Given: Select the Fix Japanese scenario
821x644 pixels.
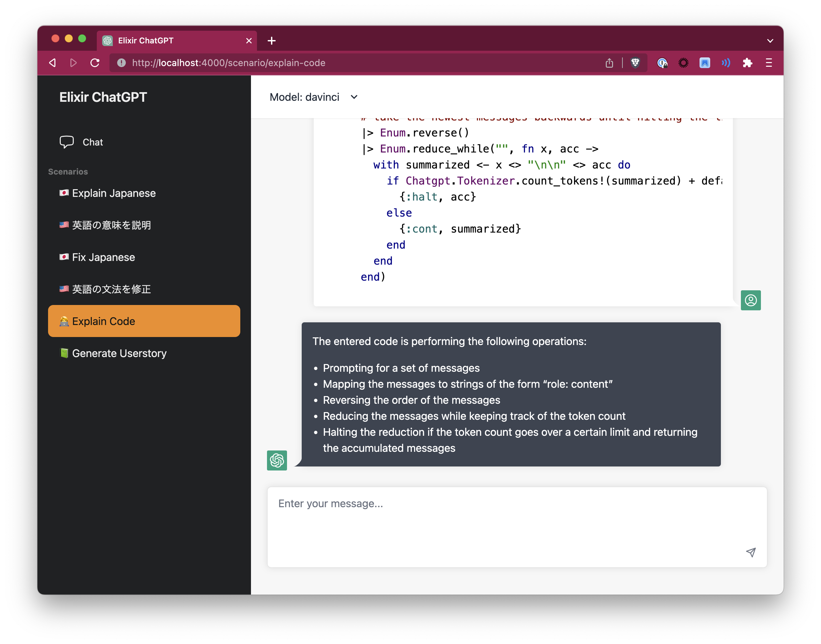Looking at the screenshot, I should (103, 257).
